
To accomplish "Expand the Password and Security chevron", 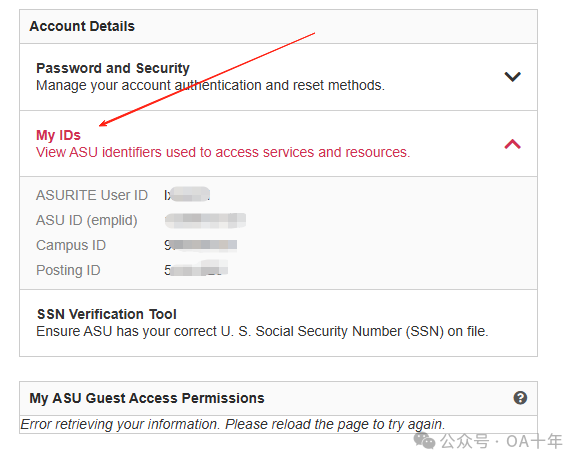I will point(512,77).
